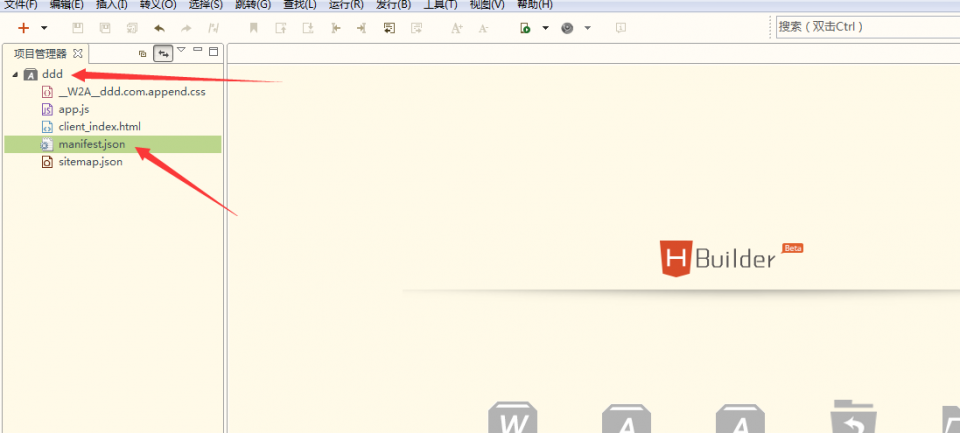Open the dropdown arrow beside the New plus icon
The width and height of the screenshot is (960, 433).
coord(44,28)
